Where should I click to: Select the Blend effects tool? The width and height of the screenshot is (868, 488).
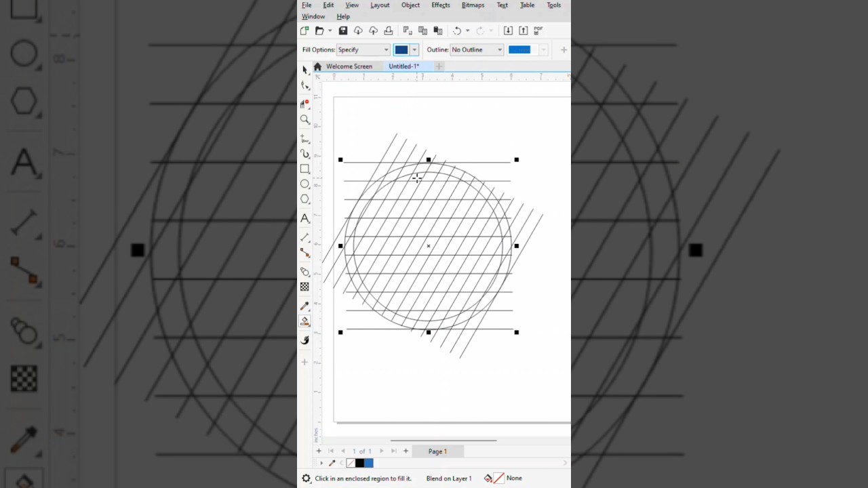point(304,272)
